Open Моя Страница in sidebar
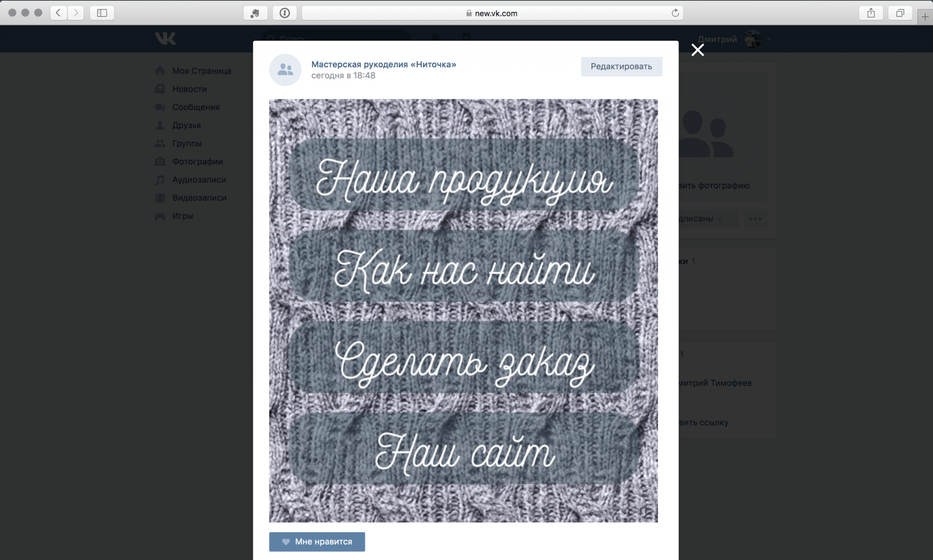 point(201,71)
